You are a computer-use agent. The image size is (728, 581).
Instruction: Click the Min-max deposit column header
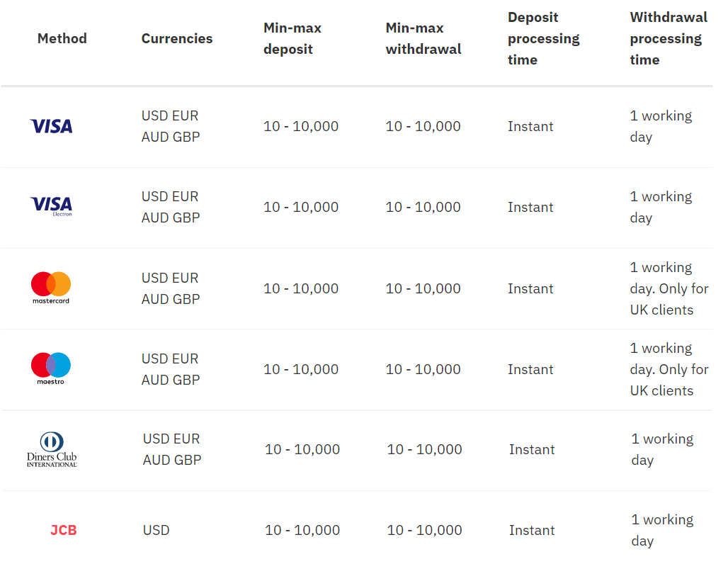292,38
